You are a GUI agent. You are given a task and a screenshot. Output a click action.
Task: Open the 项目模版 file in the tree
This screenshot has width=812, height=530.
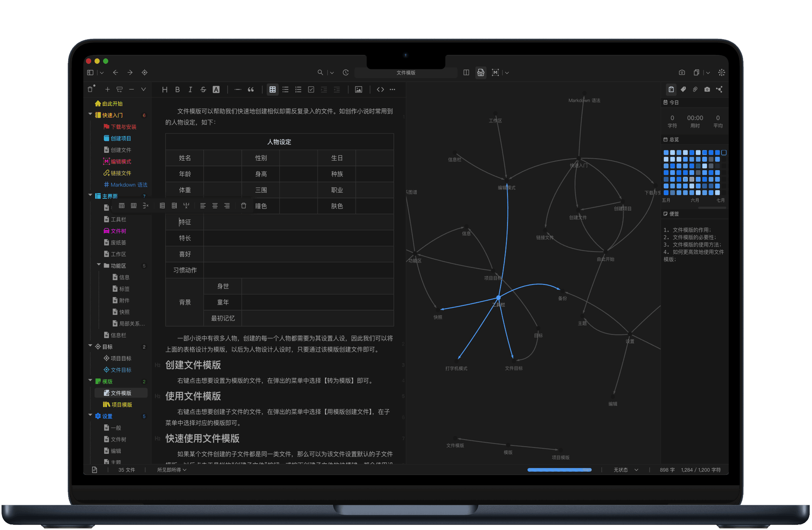click(x=121, y=405)
